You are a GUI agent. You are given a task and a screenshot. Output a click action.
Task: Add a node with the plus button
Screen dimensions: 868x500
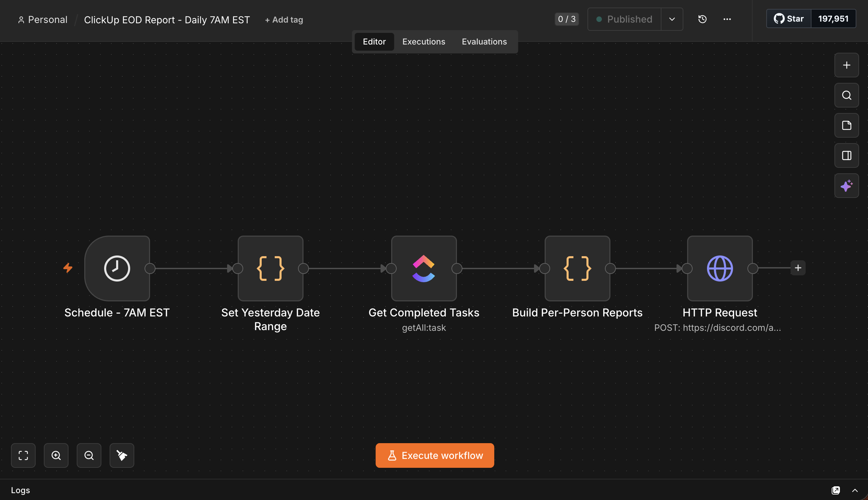846,65
